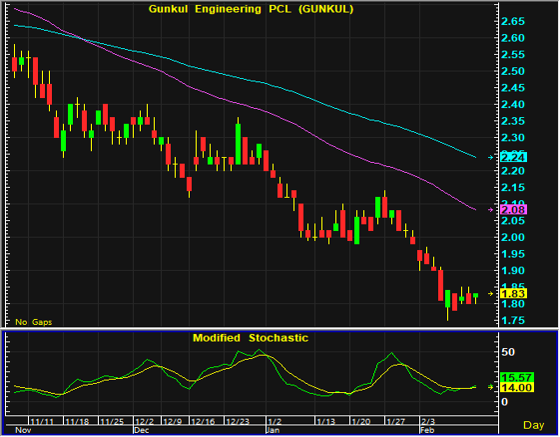Click the 2/3 date label on time axis
The height and width of the screenshot is (437, 560).
tap(428, 422)
